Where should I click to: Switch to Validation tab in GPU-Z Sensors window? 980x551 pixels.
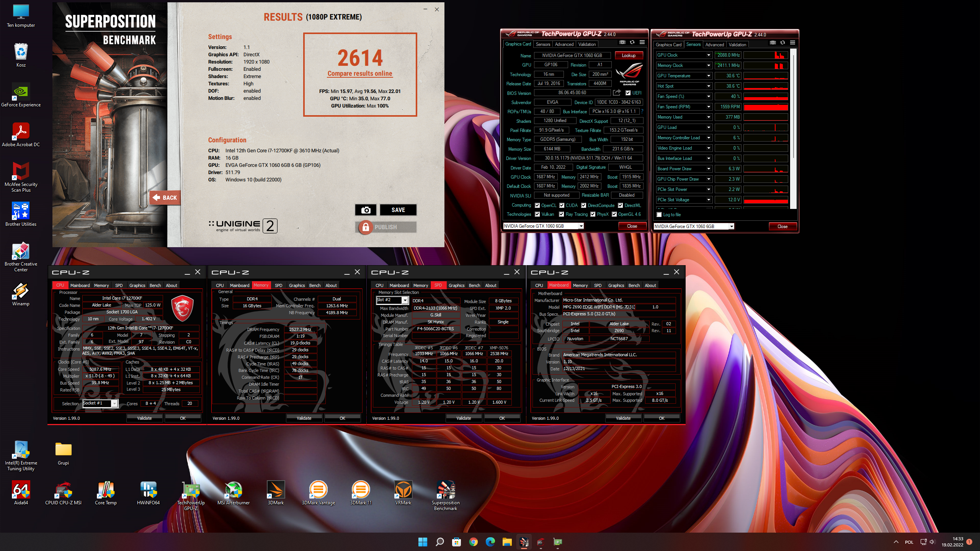click(737, 45)
